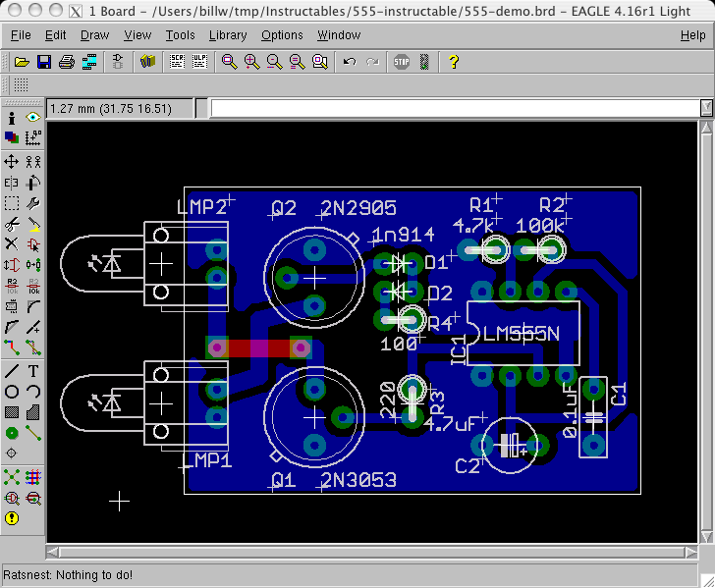Screen dimensions: 715x588
Task: Open the command line history dropdown
Action: coord(706,108)
